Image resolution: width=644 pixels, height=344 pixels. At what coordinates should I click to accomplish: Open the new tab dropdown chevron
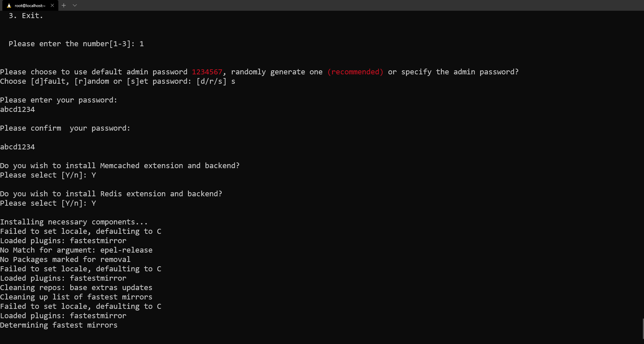(x=75, y=5)
